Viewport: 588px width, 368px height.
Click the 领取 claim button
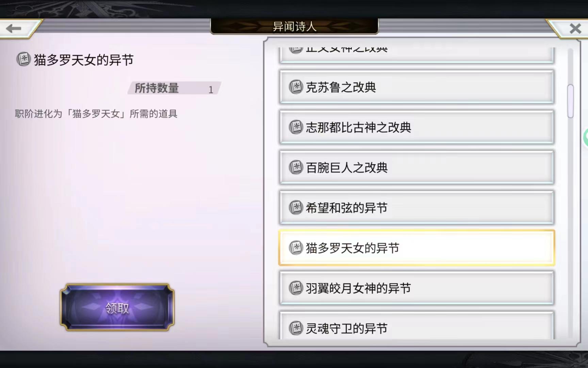(117, 308)
